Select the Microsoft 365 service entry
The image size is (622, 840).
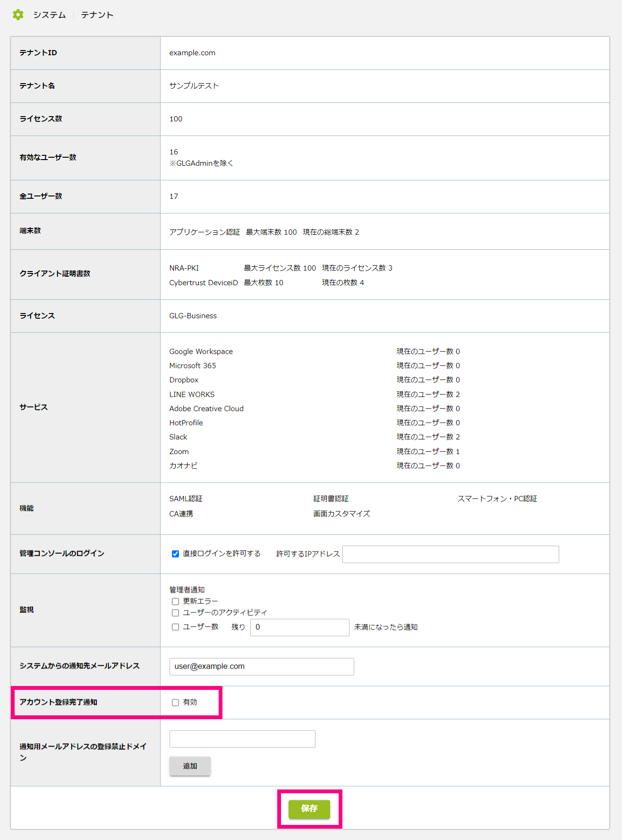coord(193,366)
